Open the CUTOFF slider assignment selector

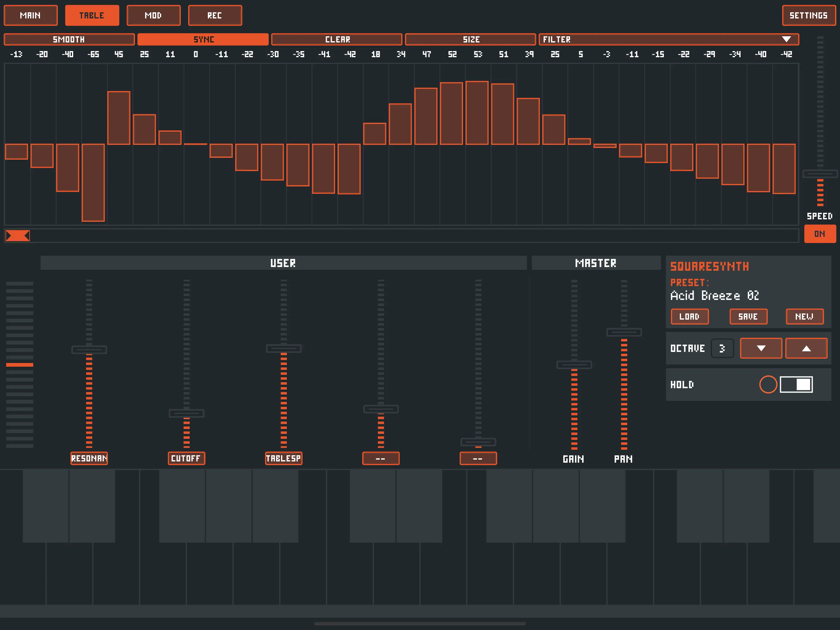(186, 458)
